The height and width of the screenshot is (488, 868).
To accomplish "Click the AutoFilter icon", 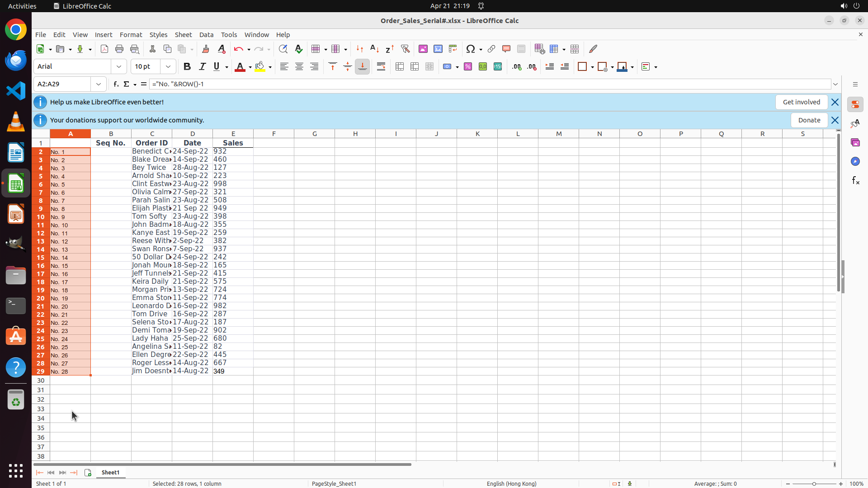I will tap(405, 49).
